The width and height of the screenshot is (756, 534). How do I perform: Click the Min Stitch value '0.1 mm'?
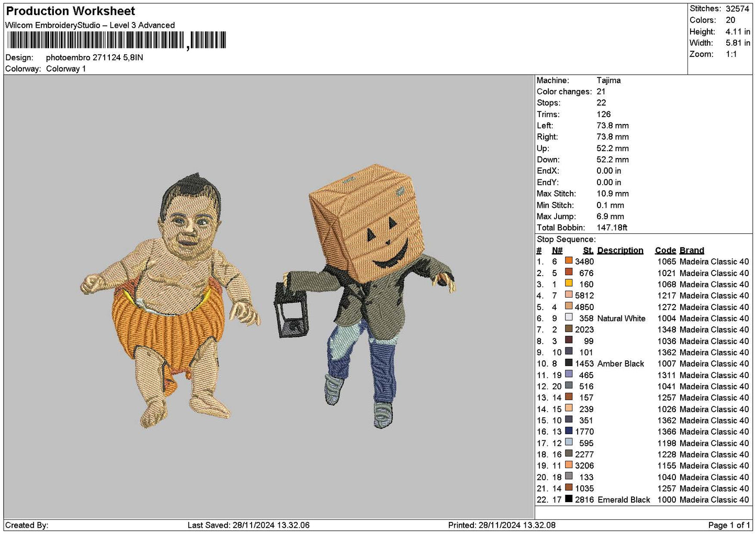click(610, 205)
